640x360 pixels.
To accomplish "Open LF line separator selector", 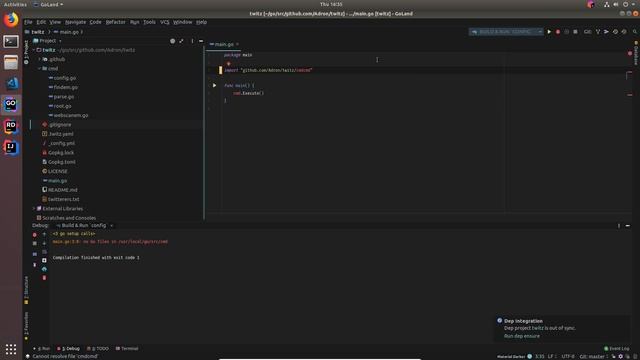I will (552, 356).
